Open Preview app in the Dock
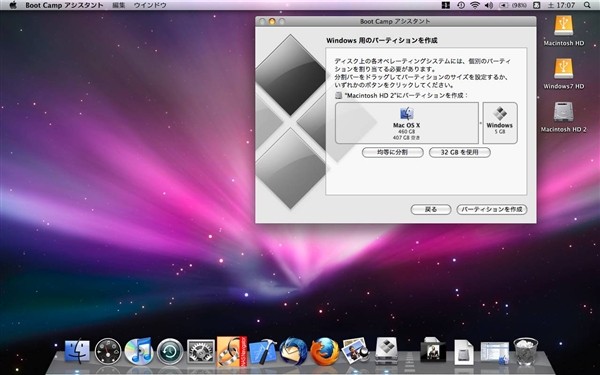600x375 pixels. (x=355, y=351)
